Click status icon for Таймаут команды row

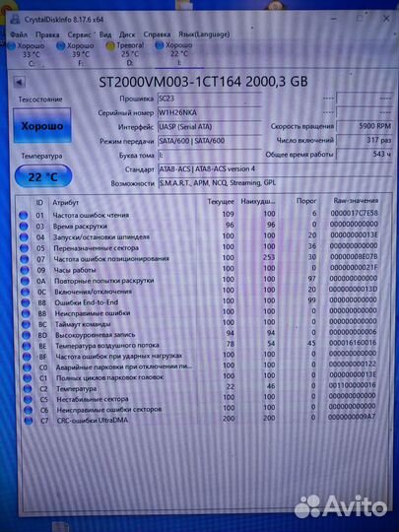pos(26,324)
